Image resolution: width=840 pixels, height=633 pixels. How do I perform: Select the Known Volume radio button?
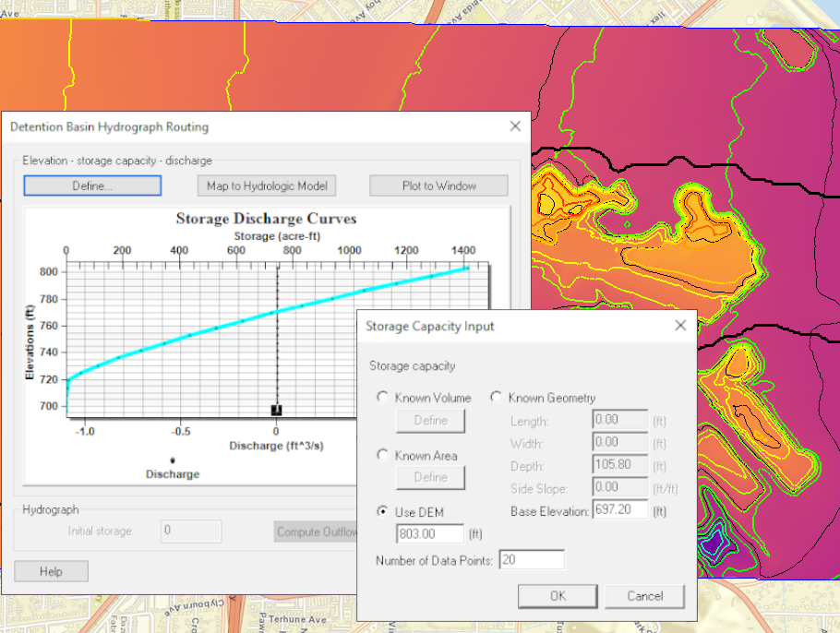pos(383,398)
